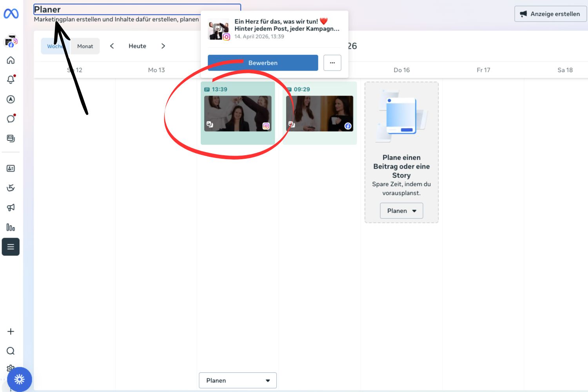This screenshot has height=392, width=588.
Task: Open the all tools hamburger menu
Action: coord(11,247)
